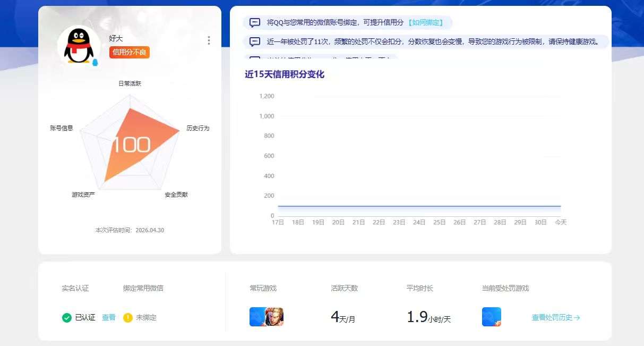This screenshot has height=346, width=644.
Task: Click the 1.9小时/天 average duration value
Action: tap(428, 317)
